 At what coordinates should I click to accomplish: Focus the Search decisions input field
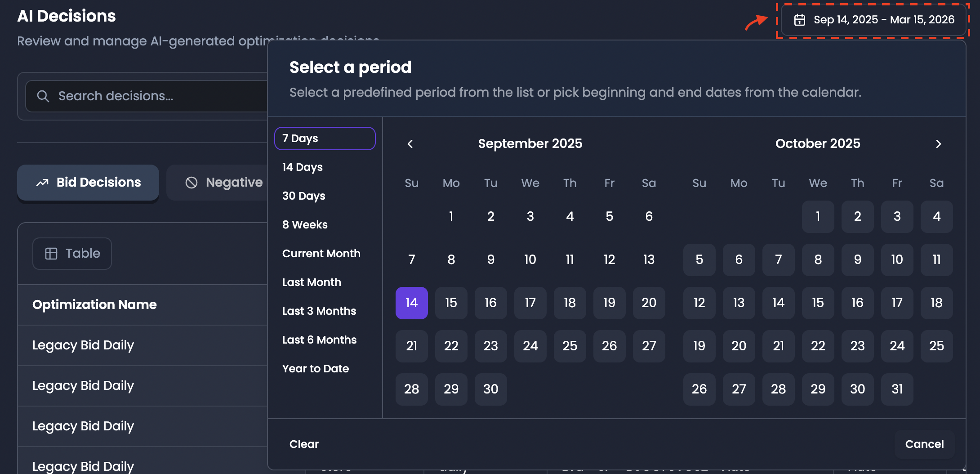click(147, 96)
